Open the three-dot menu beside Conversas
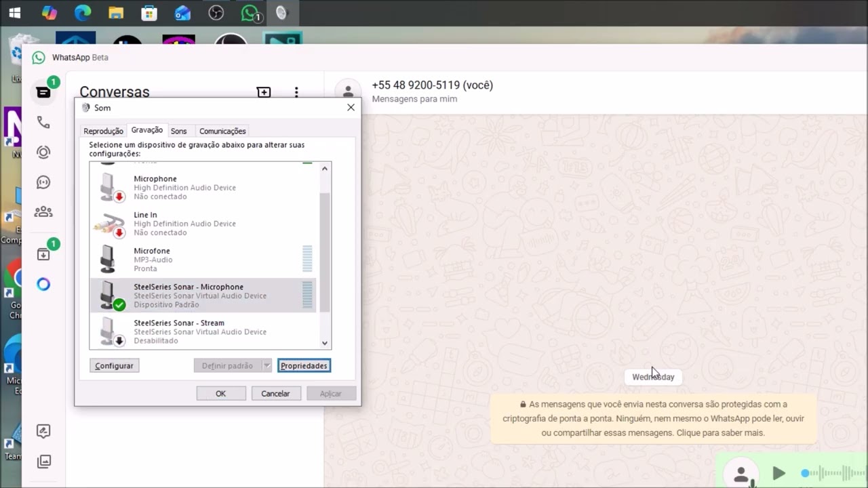868x488 pixels. pos(296,92)
